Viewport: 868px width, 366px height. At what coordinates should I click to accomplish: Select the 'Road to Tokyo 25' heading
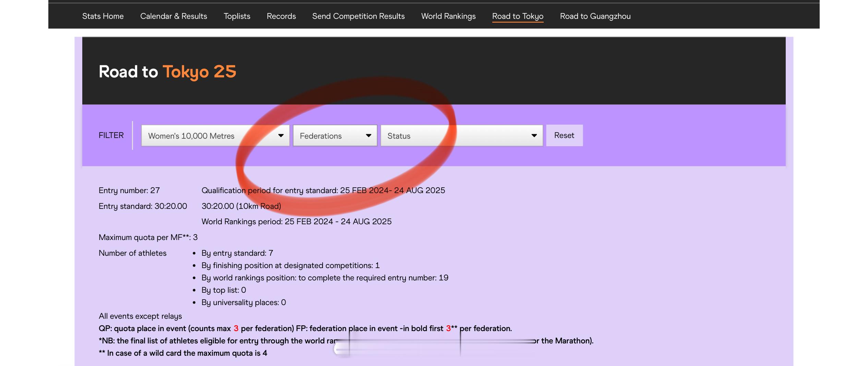(x=168, y=72)
